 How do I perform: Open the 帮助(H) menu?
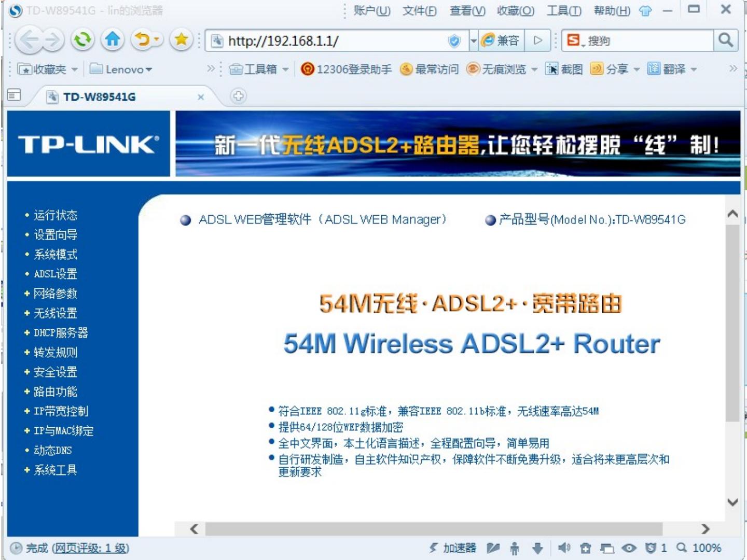coord(612,10)
